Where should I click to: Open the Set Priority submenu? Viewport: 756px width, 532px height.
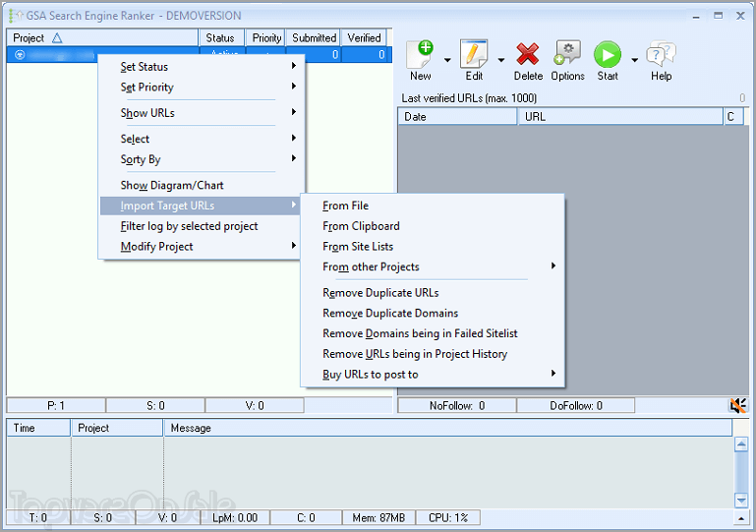click(202, 88)
